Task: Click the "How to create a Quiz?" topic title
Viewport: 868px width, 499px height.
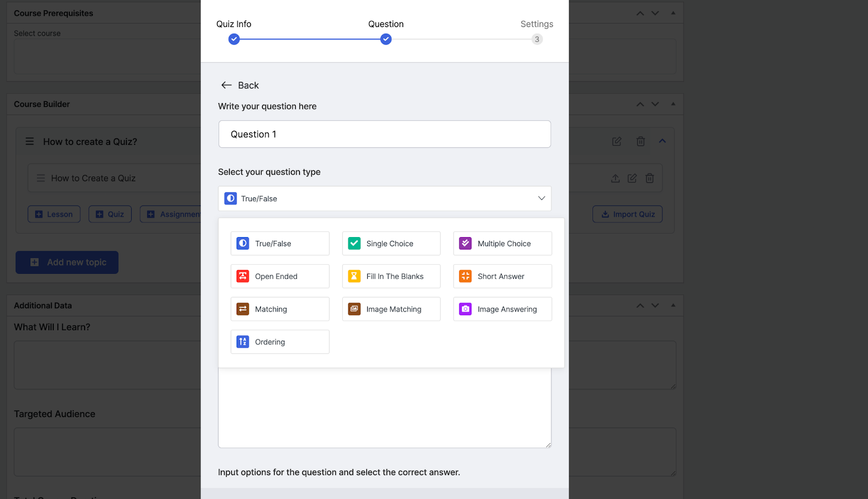Action: (x=90, y=142)
